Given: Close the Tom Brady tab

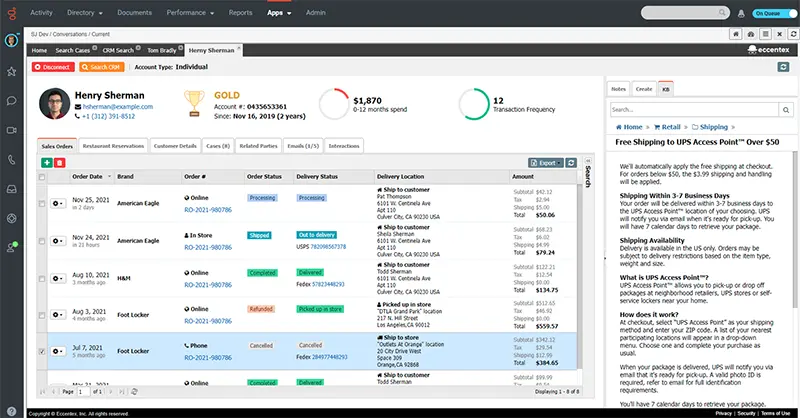Looking at the screenshot, I should pos(181,48).
